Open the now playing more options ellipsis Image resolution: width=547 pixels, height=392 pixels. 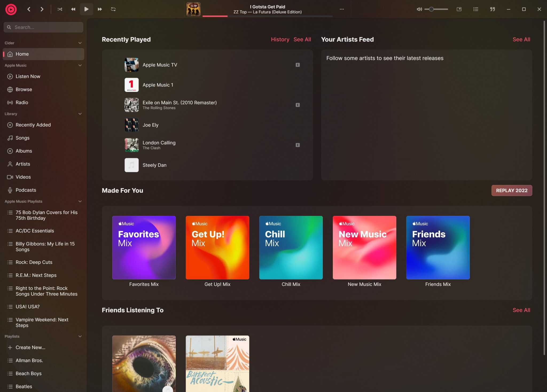tap(342, 9)
